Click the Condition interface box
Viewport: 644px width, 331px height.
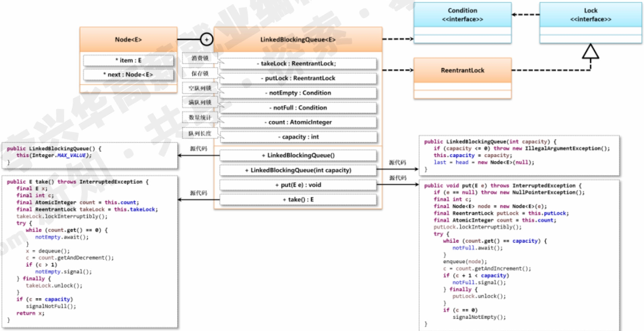tap(462, 15)
